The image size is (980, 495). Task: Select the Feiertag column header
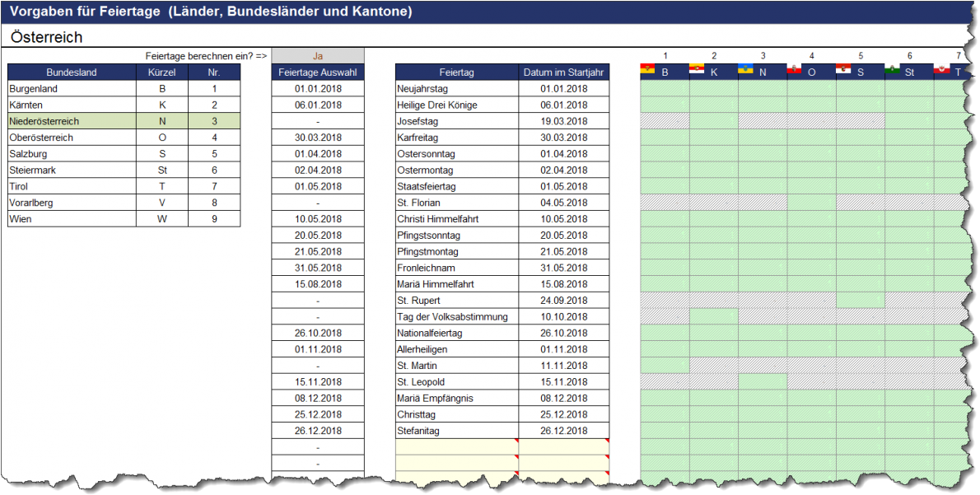[x=457, y=72]
